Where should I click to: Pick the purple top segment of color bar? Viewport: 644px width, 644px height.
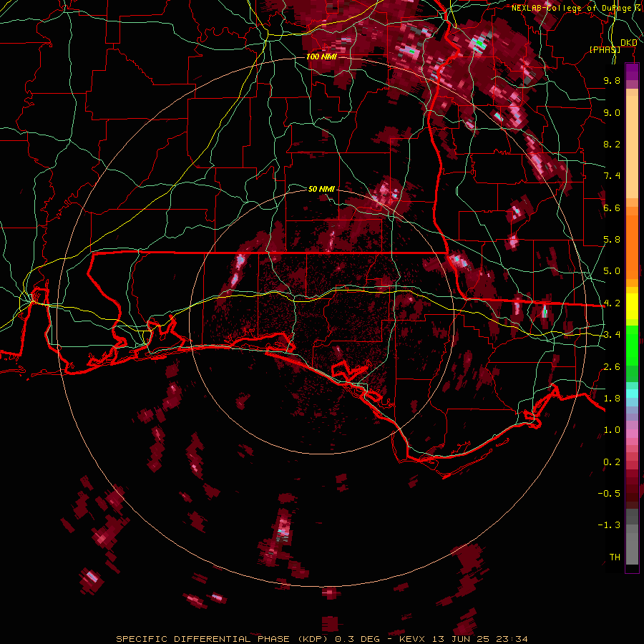632,72
